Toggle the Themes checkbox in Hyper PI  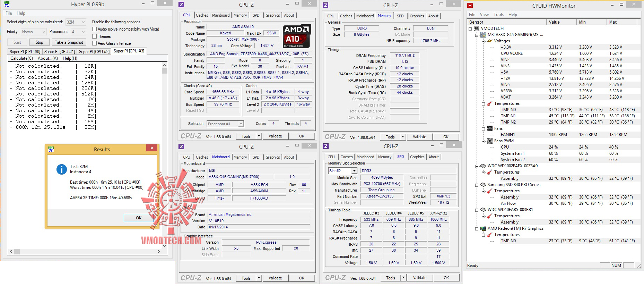pyautogui.click(x=94, y=36)
